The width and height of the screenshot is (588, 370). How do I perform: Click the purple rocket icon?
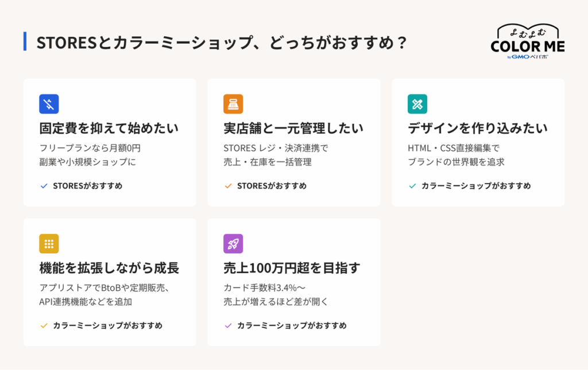(x=233, y=244)
